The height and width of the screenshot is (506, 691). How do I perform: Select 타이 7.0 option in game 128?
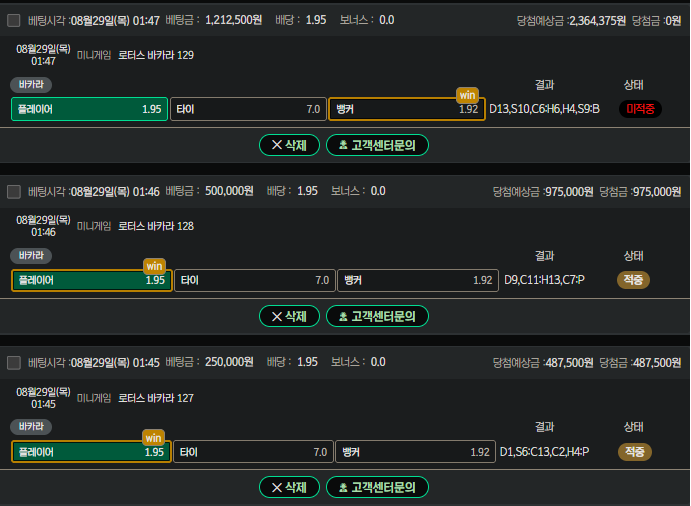click(255, 280)
